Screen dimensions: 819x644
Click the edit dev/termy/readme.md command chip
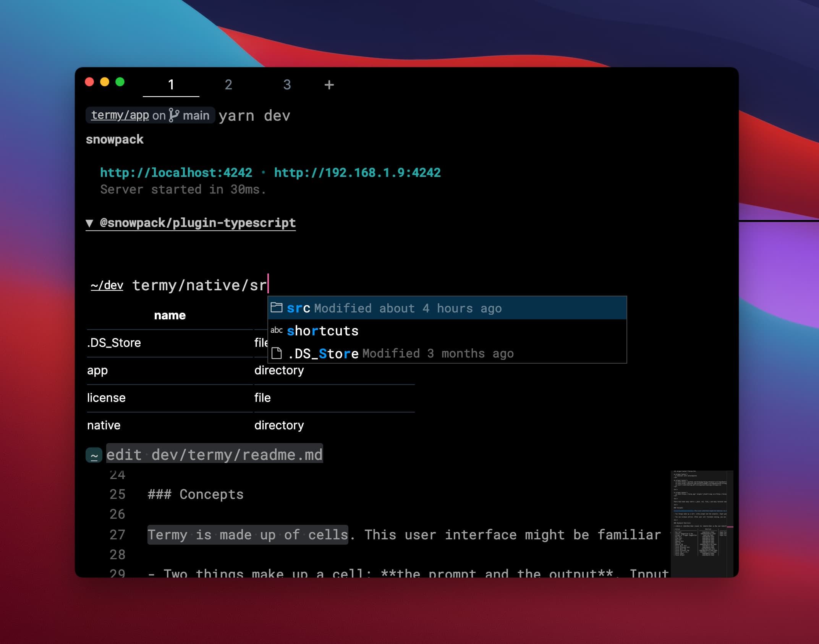click(214, 455)
